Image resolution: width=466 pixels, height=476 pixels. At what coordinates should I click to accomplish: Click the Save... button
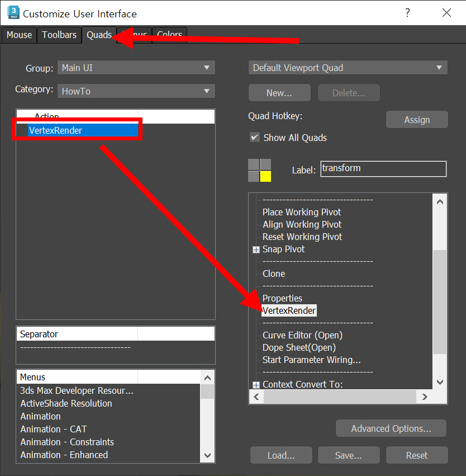[349, 455]
